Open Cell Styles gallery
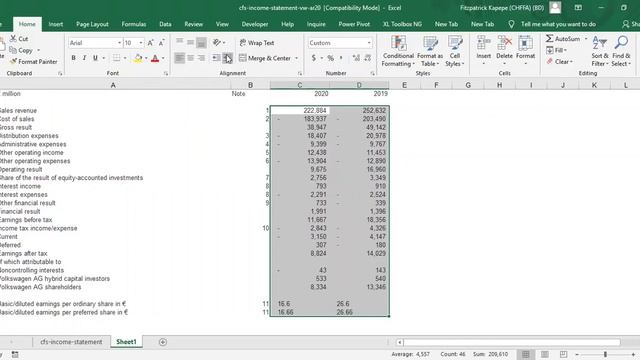Screen dimensions: 640x360 pos(454,51)
